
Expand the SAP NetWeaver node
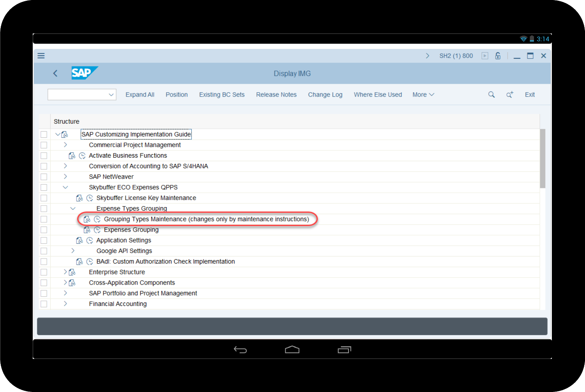[x=65, y=176]
